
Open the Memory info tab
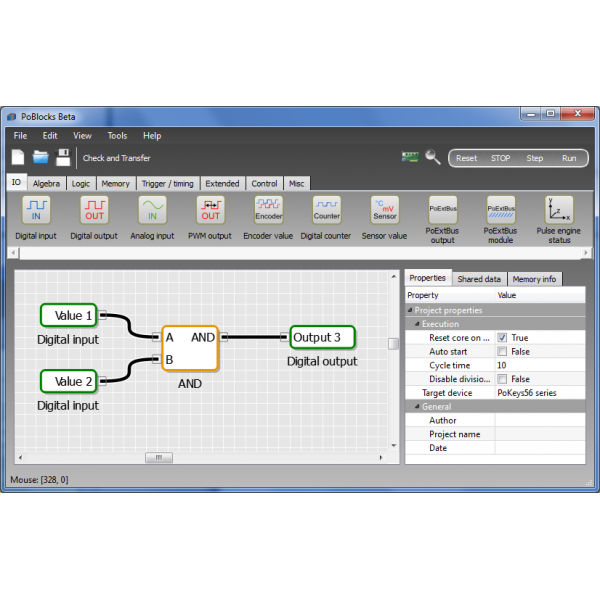coord(534,279)
